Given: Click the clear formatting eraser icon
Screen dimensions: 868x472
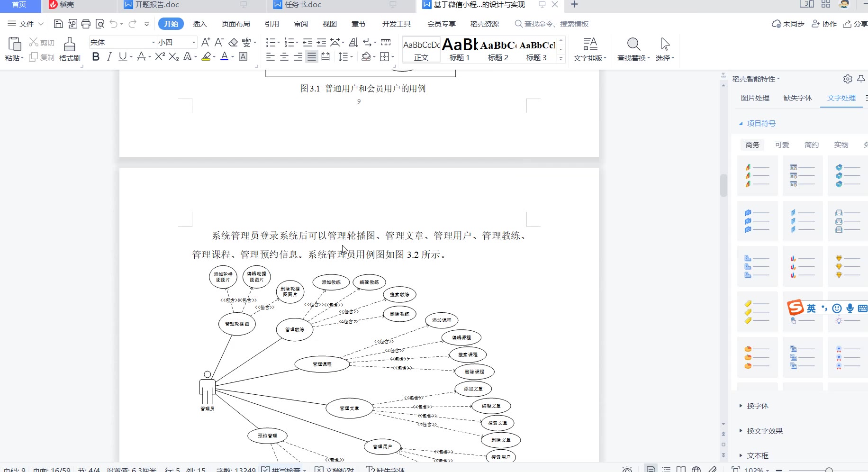Looking at the screenshot, I should pos(233,42).
